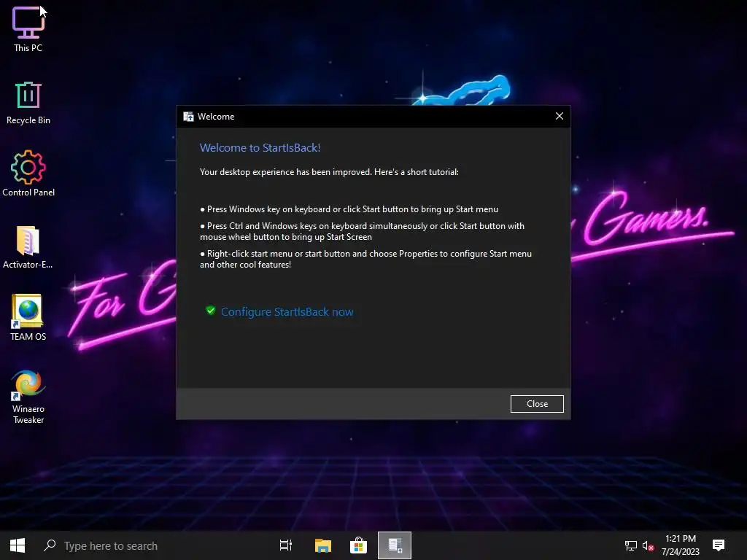Select the Winaero Tweaker shortcut icon
Viewport: 747px width, 560px height.
tap(28, 385)
